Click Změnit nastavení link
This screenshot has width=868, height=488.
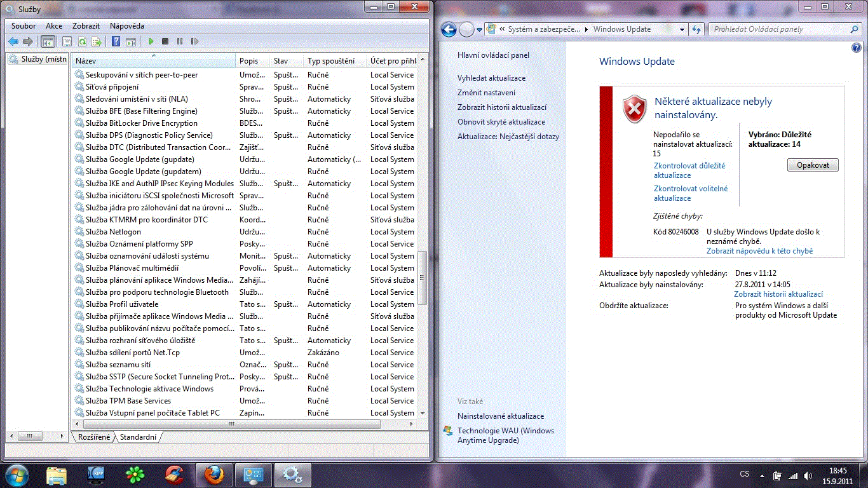point(487,93)
